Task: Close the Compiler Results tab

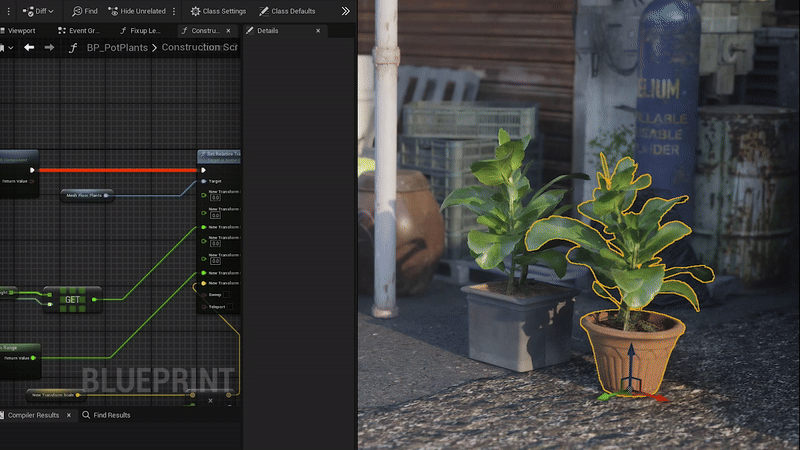Action: (x=69, y=415)
